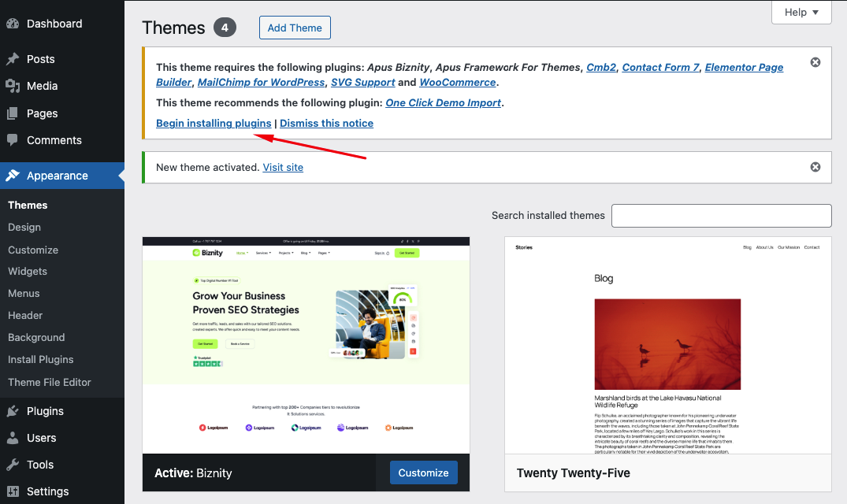Open Media via its sidebar icon
The height and width of the screenshot is (504, 847).
(x=13, y=86)
